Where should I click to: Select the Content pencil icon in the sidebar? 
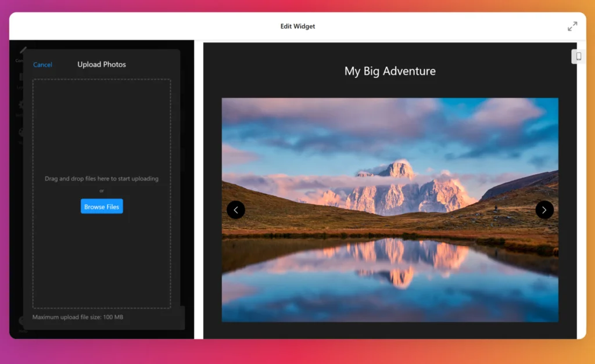click(23, 51)
